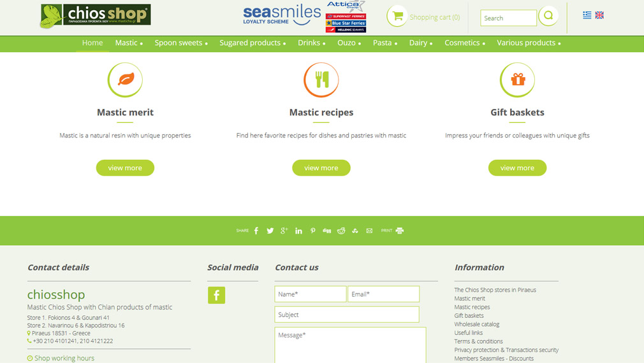644x363 pixels.
Task: Share the page on Digg
Action: click(x=327, y=231)
